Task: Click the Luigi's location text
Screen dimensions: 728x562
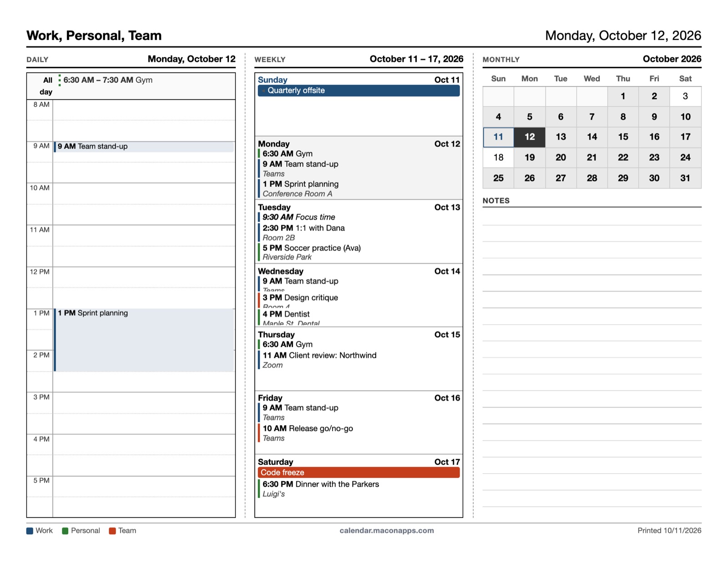Action: 273,494
